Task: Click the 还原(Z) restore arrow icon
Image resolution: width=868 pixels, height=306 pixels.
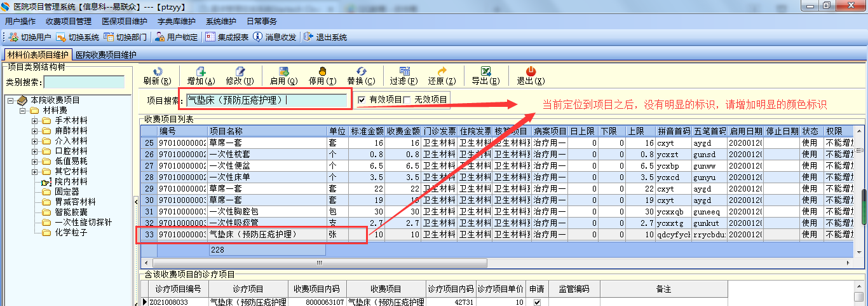Action: (442, 71)
